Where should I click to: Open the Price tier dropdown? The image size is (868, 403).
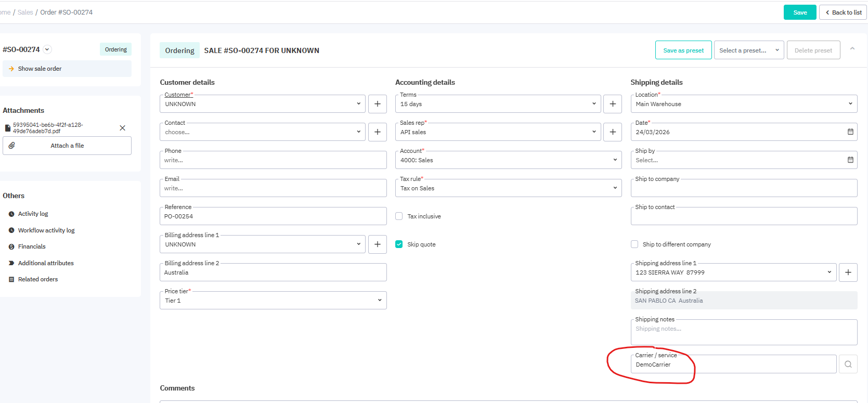(x=273, y=301)
